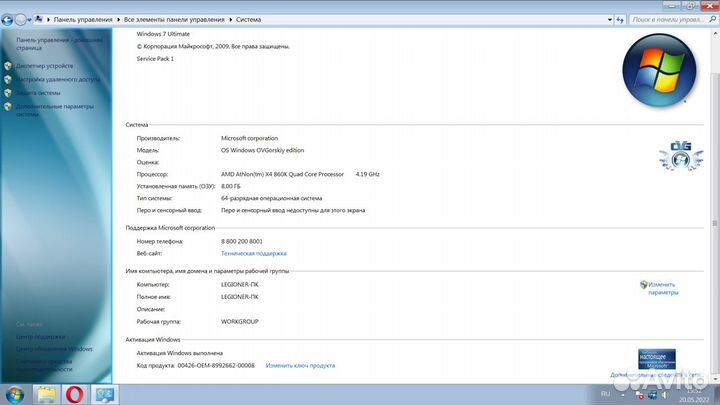Select OS Windows OVGorskiy edition value
The image size is (720, 405).
coord(262,150)
